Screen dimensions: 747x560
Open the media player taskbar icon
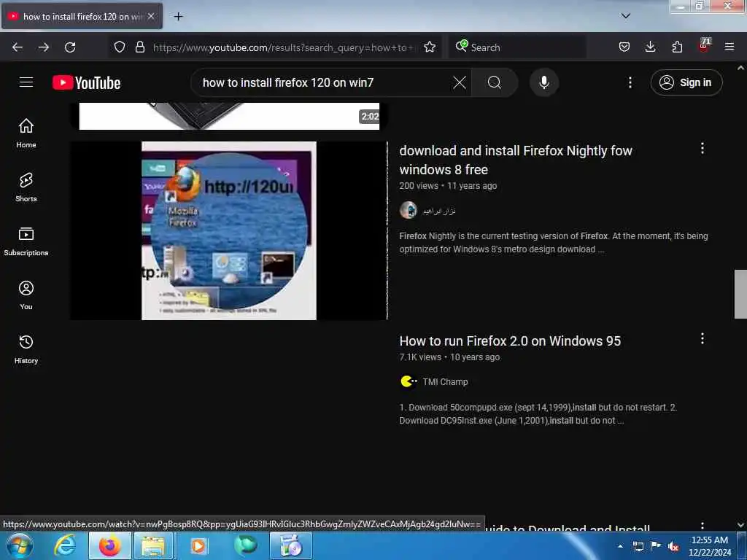[x=198, y=546]
